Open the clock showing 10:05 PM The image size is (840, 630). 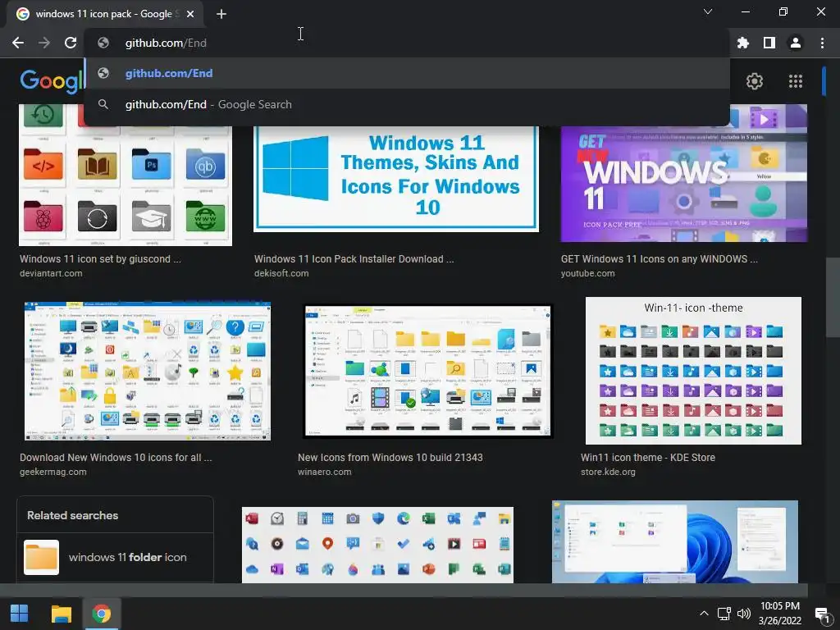(x=780, y=614)
